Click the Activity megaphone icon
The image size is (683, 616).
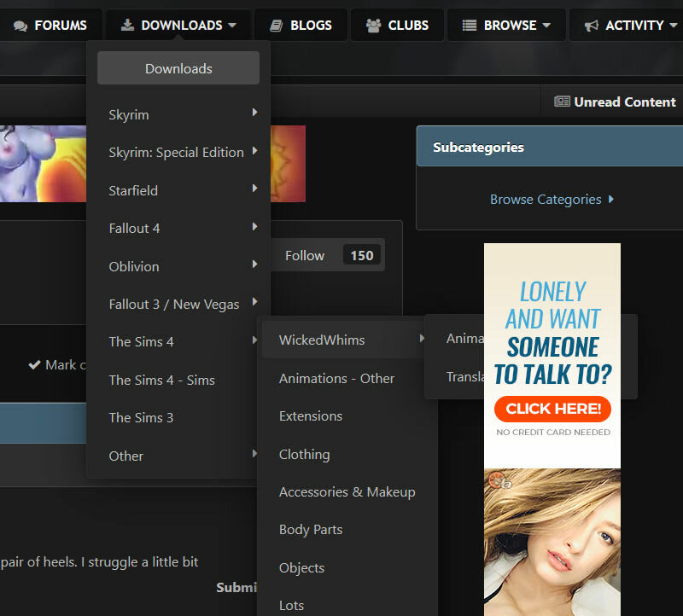(x=591, y=26)
